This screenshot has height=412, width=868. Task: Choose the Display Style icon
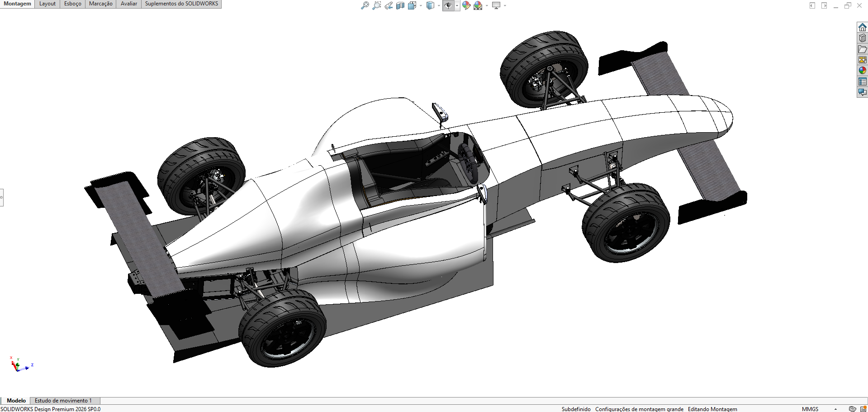430,5
